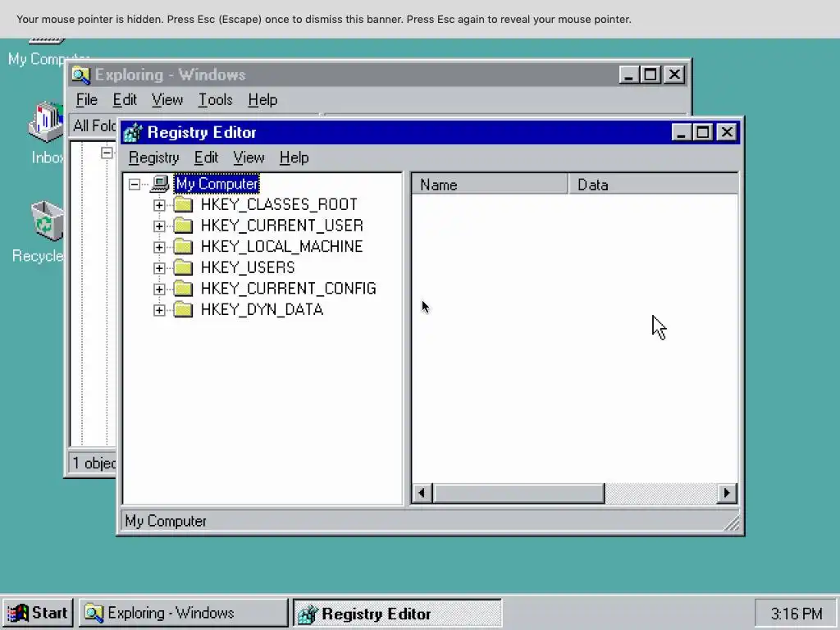
Task: Click the Exploring window title bar icon
Action: [81, 75]
